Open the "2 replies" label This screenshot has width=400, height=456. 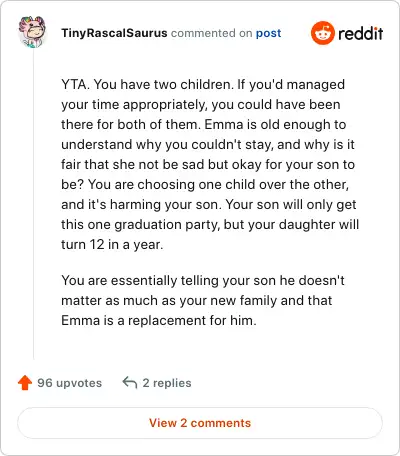[x=167, y=383]
